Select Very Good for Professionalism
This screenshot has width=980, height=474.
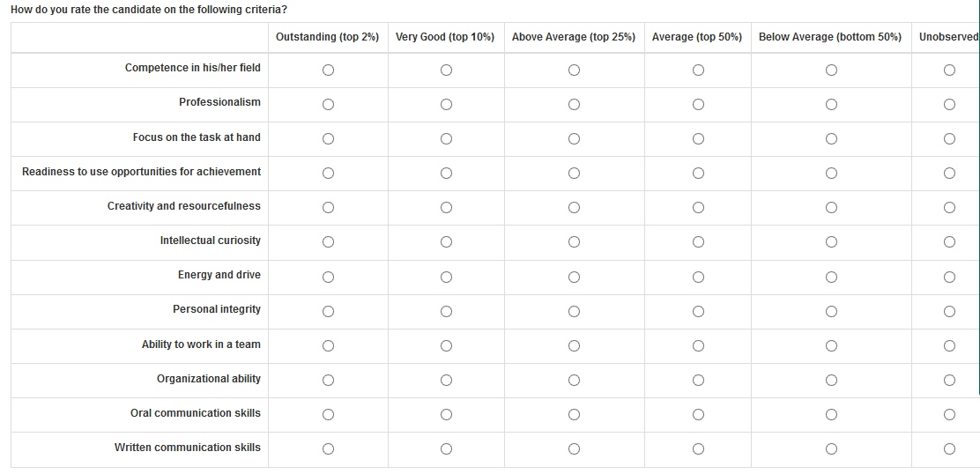pyautogui.click(x=446, y=105)
